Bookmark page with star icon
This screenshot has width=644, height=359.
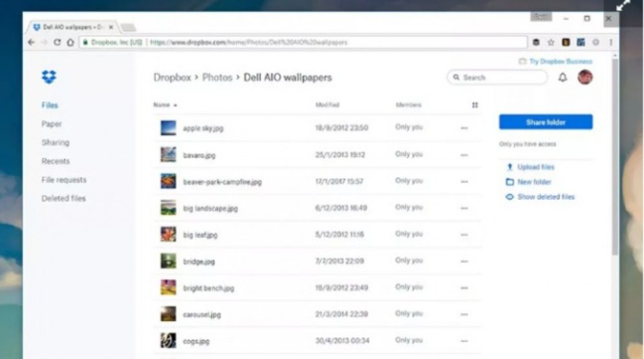tap(551, 42)
